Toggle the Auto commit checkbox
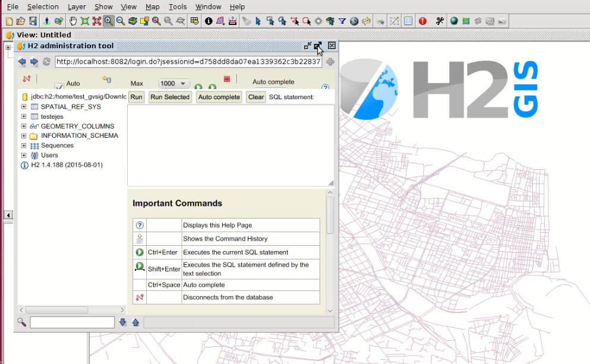590x364 pixels. 59,86
